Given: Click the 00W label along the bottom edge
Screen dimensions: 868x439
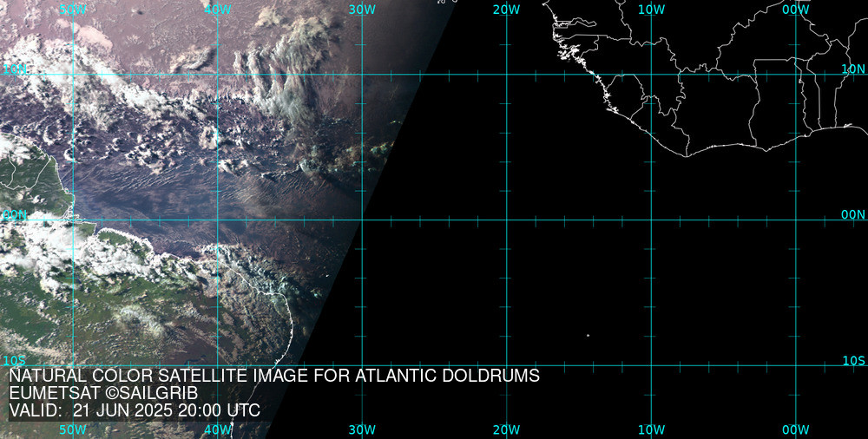Looking at the screenshot, I should click(796, 429).
